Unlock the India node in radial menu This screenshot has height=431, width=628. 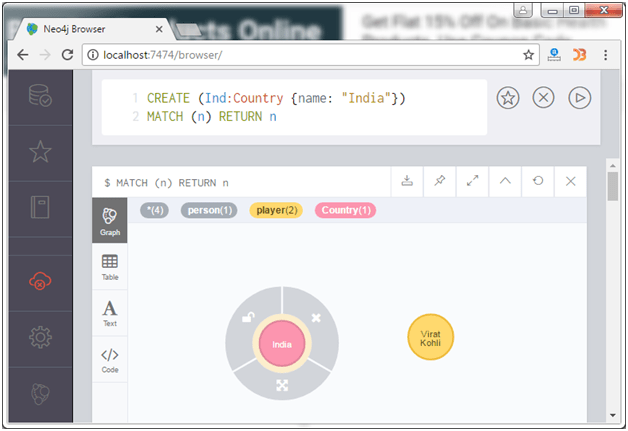[x=248, y=317]
